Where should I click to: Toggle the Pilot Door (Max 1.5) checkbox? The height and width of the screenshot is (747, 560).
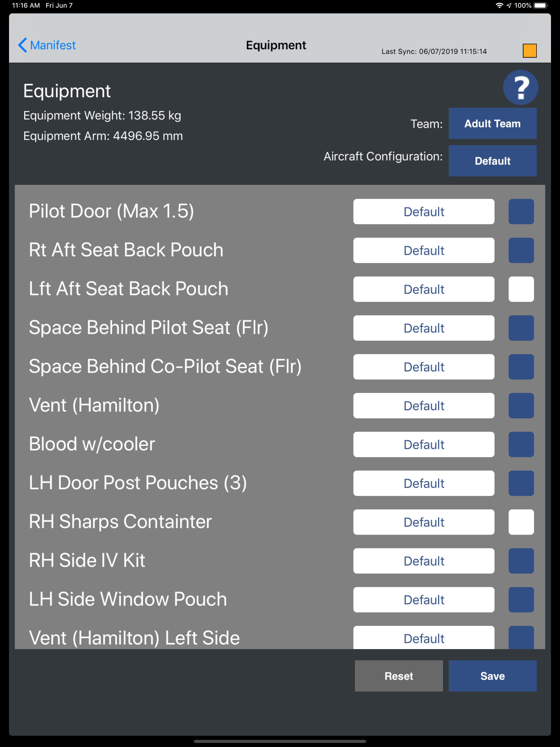click(521, 211)
